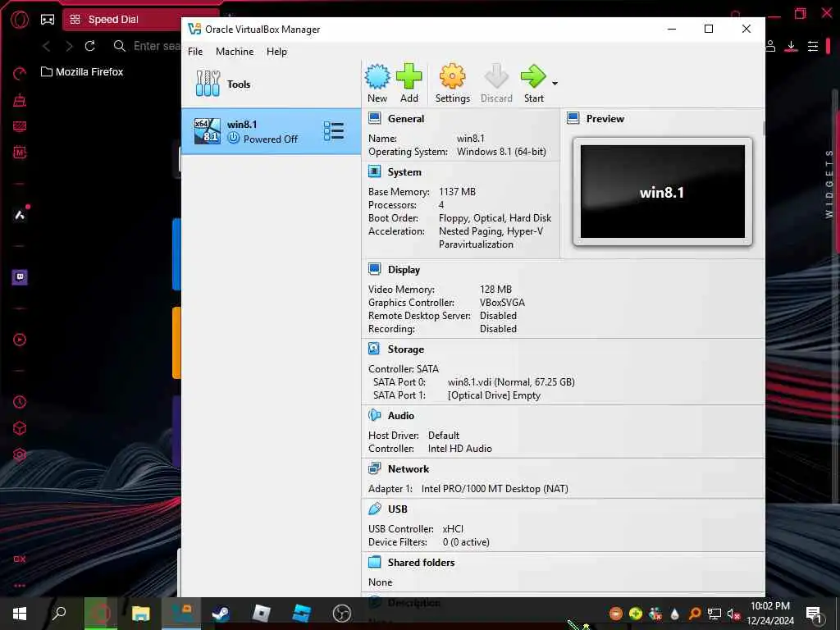Click the USB section header
This screenshot has height=630, width=840.
tap(398, 509)
